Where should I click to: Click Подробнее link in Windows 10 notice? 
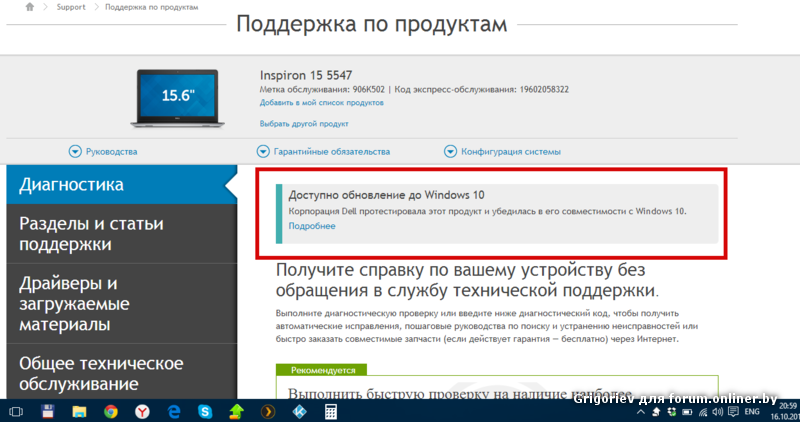(312, 226)
